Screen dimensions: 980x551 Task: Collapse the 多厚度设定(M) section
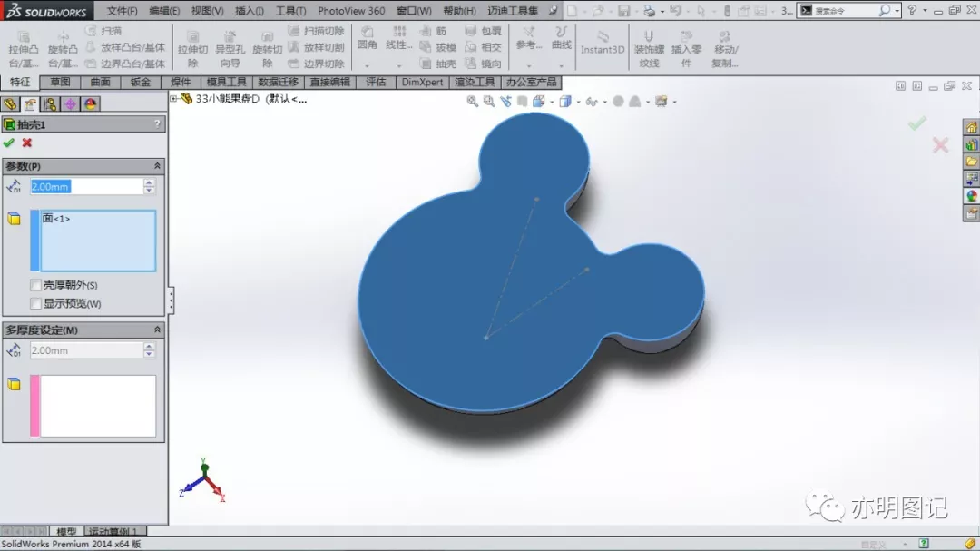[x=157, y=330]
